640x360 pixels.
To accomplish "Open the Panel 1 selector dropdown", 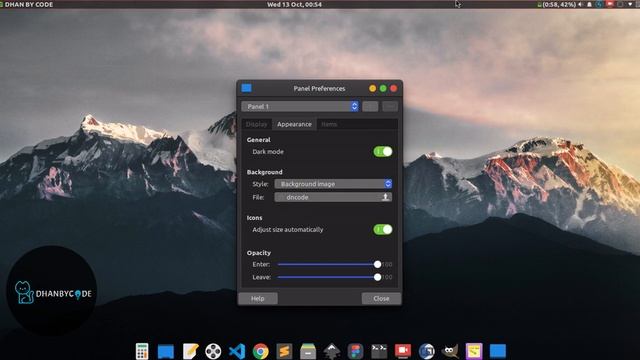I will tap(300, 107).
